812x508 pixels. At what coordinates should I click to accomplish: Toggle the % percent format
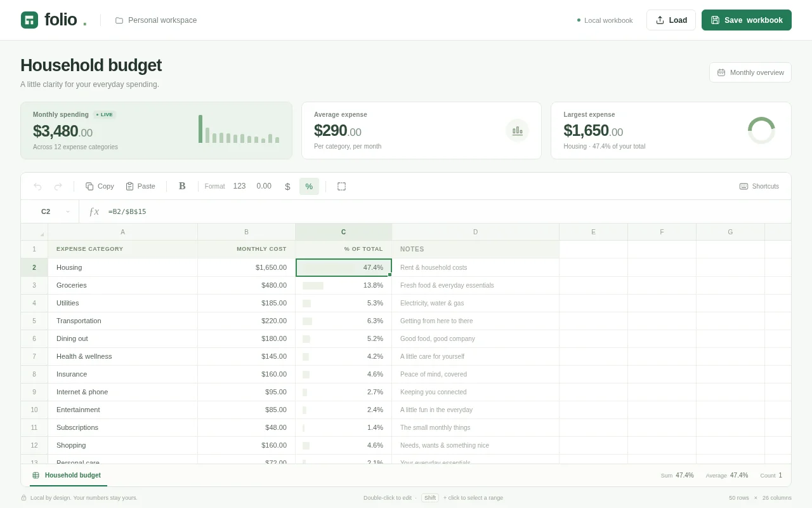click(x=309, y=186)
